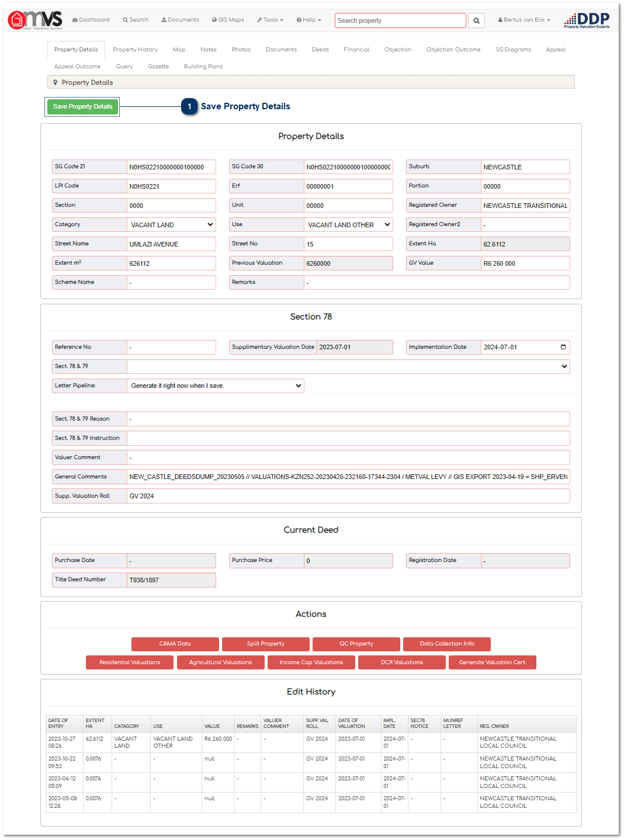
Task: Click the Street Name field UMLAZI AVENUE
Action: [x=171, y=244]
